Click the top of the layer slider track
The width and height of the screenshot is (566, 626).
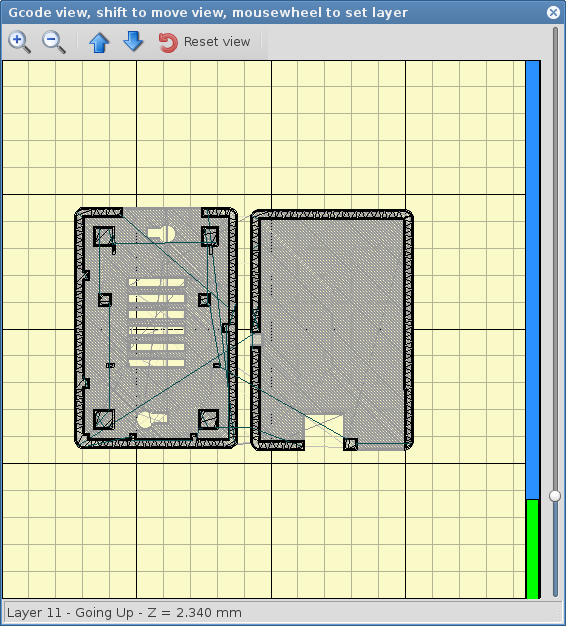(x=555, y=31)
